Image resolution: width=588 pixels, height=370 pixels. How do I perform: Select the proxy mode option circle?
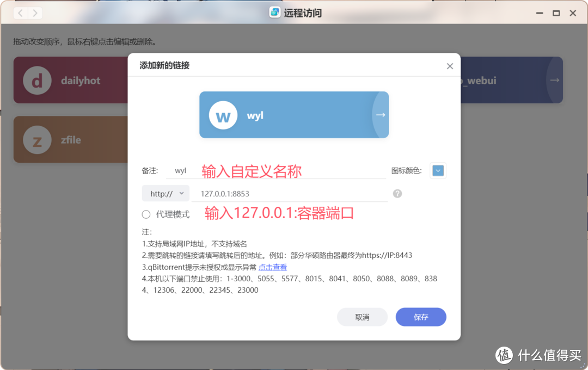(x=146, y=214)
